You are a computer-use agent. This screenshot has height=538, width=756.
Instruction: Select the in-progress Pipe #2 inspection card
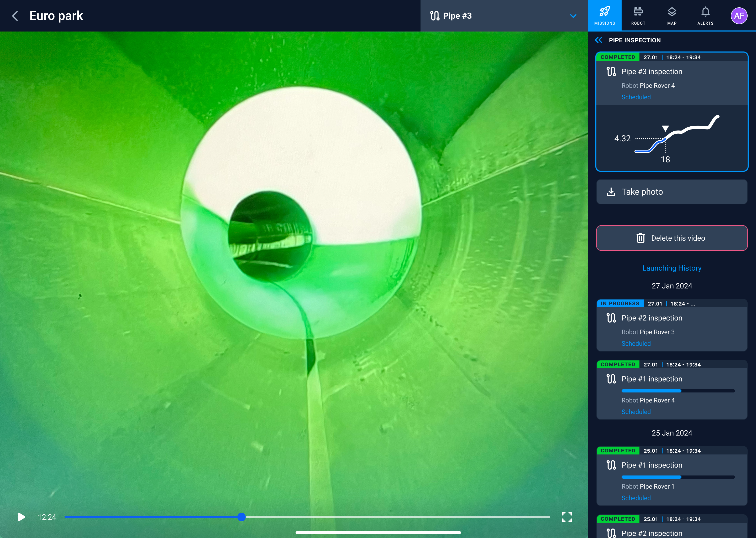671,325
